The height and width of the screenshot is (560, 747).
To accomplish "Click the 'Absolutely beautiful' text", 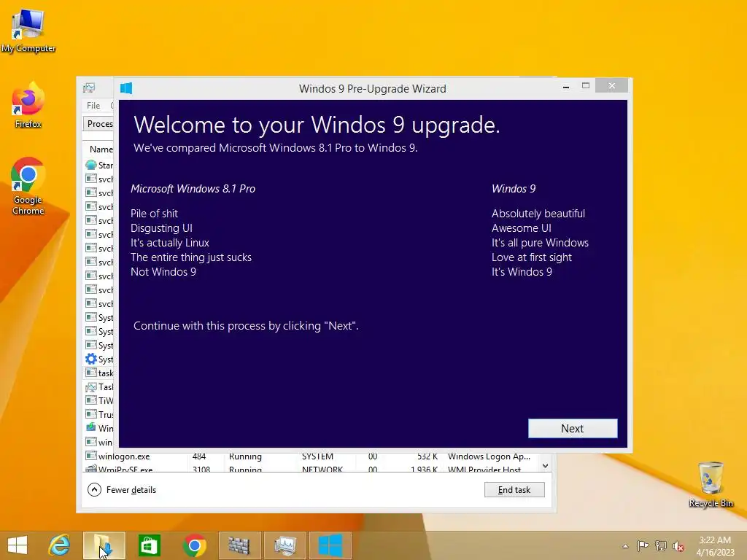I will tap(538, 214).
